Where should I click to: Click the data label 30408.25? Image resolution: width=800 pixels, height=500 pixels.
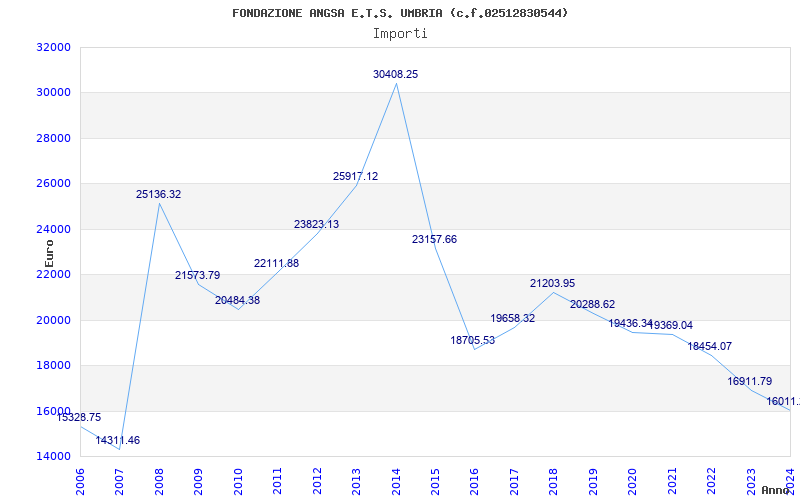pos(395,74)
